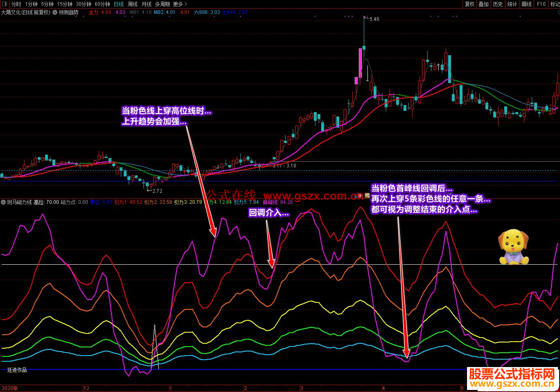Click the 磁力点: 0.00 value label
Viewport: 560px width, 392px height.
[x=74, y=202]
